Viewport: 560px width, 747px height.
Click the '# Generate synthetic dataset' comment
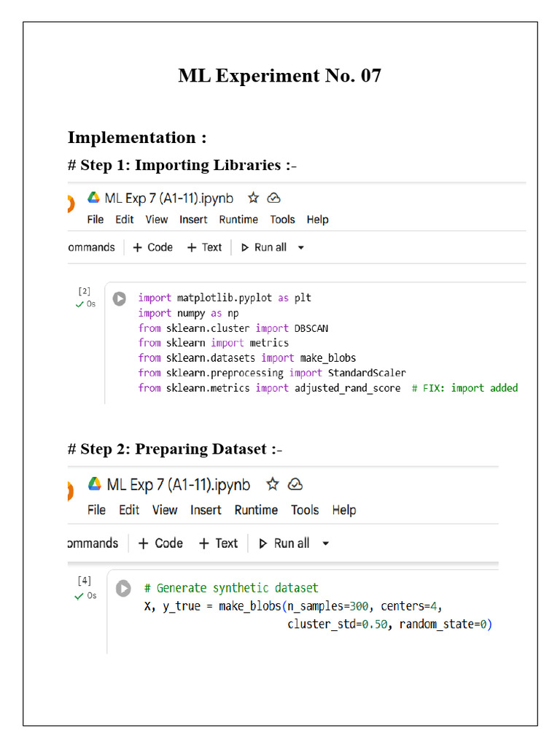coord(231,589)
